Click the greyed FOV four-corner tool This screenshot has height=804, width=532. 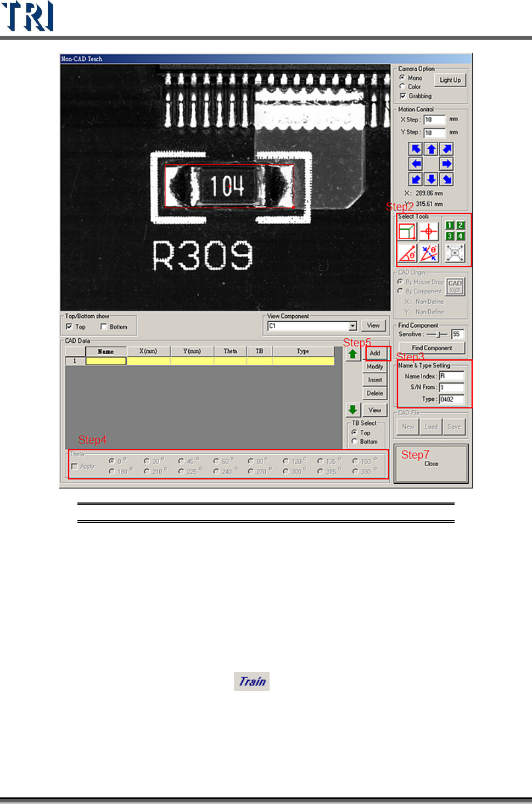[x=455, y=253]
